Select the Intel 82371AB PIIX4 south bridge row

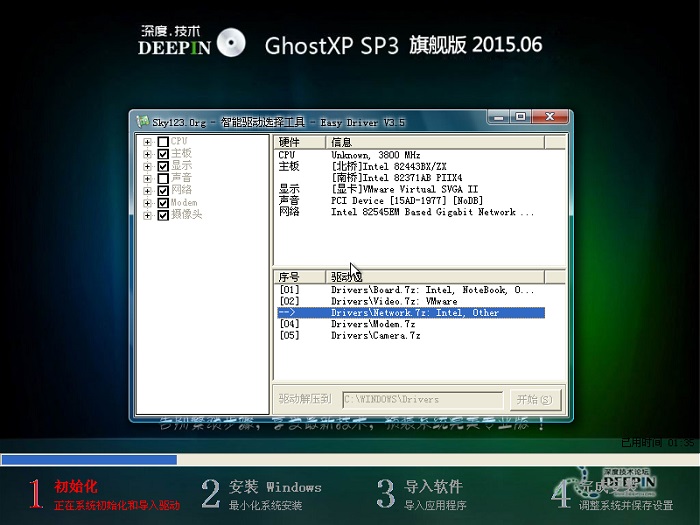[x=411, y=178]
